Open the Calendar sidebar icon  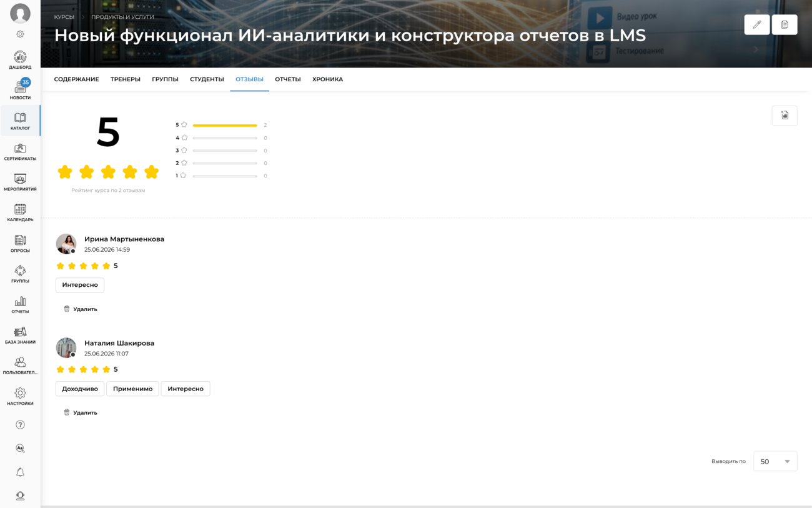[20, 212]
